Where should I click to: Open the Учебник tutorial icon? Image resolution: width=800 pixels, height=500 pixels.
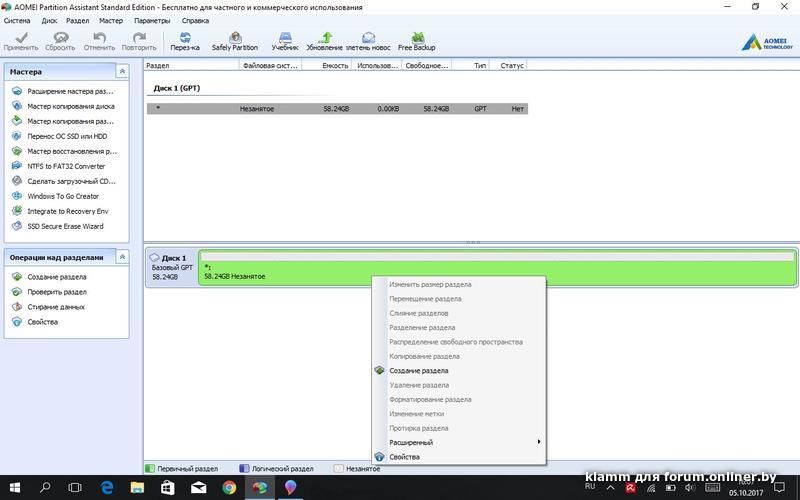(x=285, y=40)
